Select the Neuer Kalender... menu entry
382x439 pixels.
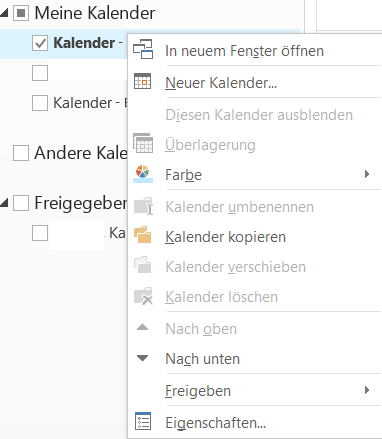tap(221, 83)
